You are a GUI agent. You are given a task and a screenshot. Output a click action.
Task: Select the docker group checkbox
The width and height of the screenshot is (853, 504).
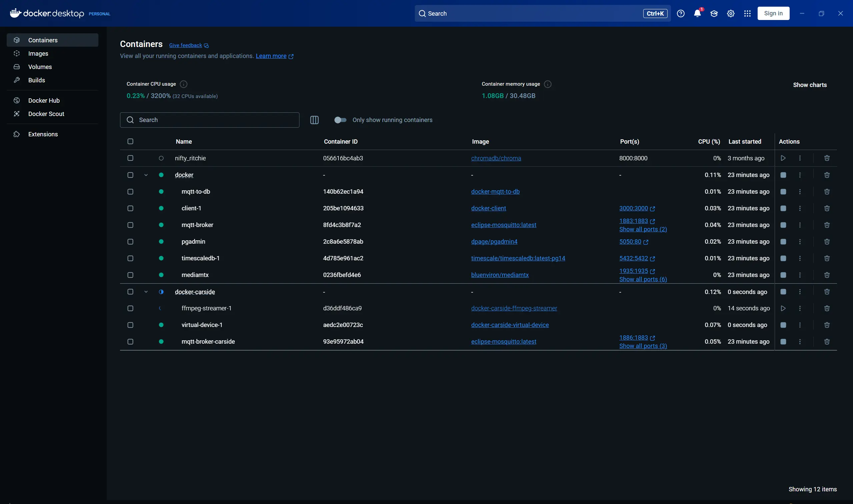[x=130, y=175]
